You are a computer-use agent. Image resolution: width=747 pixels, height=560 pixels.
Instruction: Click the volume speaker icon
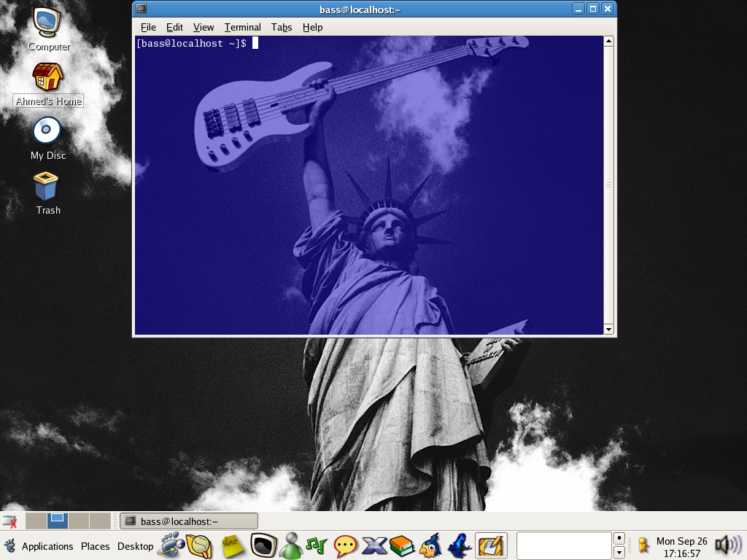pos(727,545)
